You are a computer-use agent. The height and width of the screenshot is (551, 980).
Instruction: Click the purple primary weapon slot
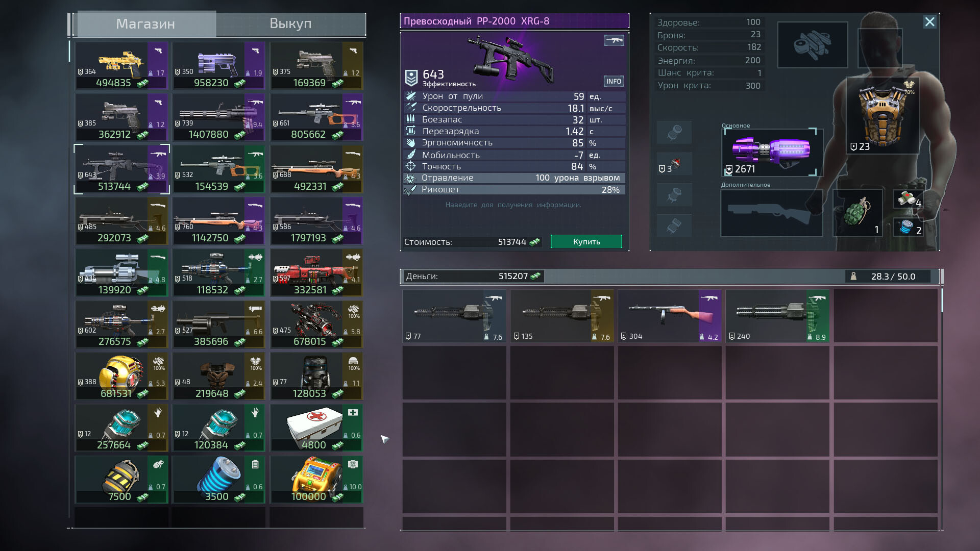pos(771,152)
